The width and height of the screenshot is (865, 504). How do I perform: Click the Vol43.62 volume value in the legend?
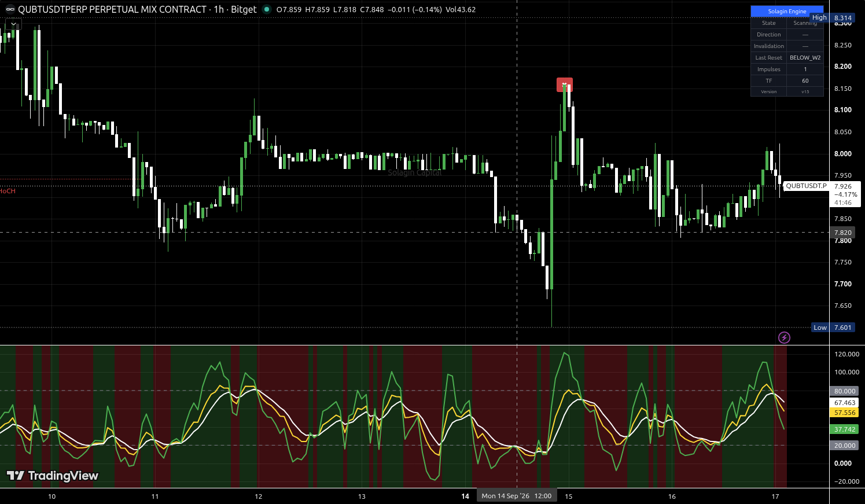[x=461, y=10]
